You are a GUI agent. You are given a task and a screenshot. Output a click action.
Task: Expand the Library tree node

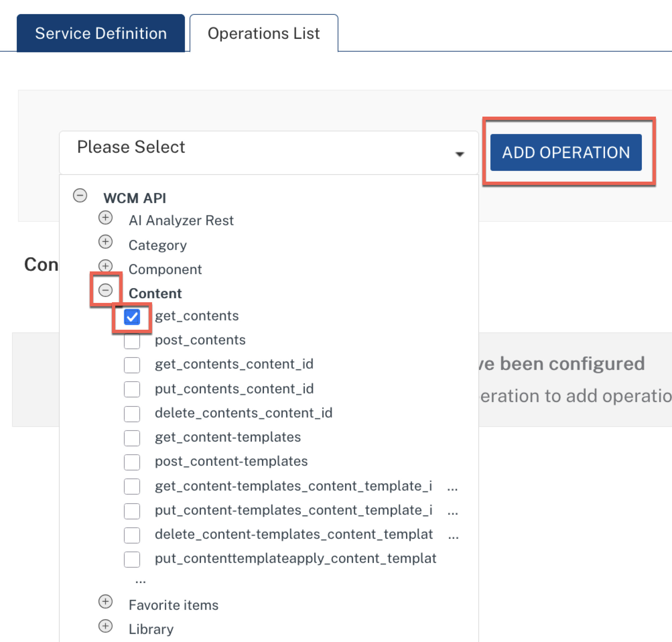coord(106,626)
